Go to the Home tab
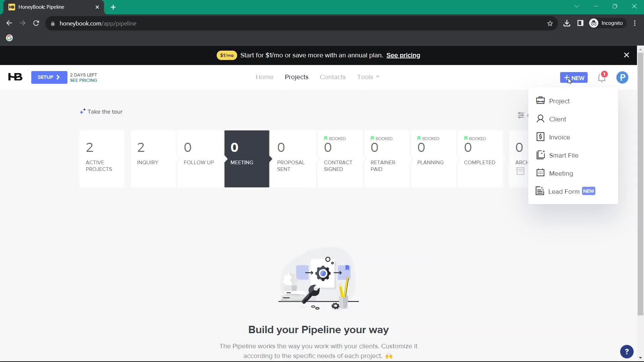Viewport: 644px width, 362px height. click(264, 77)
